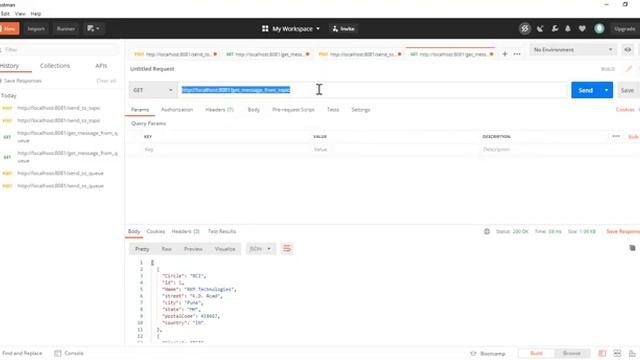Select the Preview response view
The height and width of the screenshot is (360, 640).
click(x=193, y=249)
